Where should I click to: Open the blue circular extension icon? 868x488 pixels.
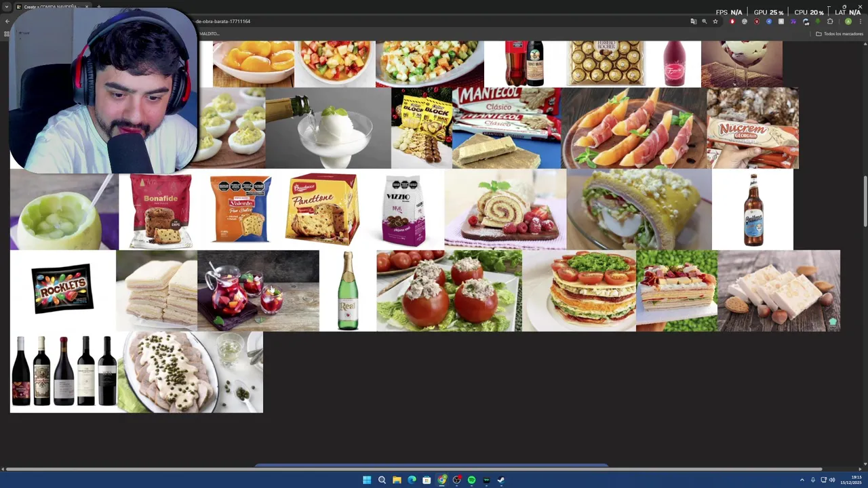(x=769, y=22)
